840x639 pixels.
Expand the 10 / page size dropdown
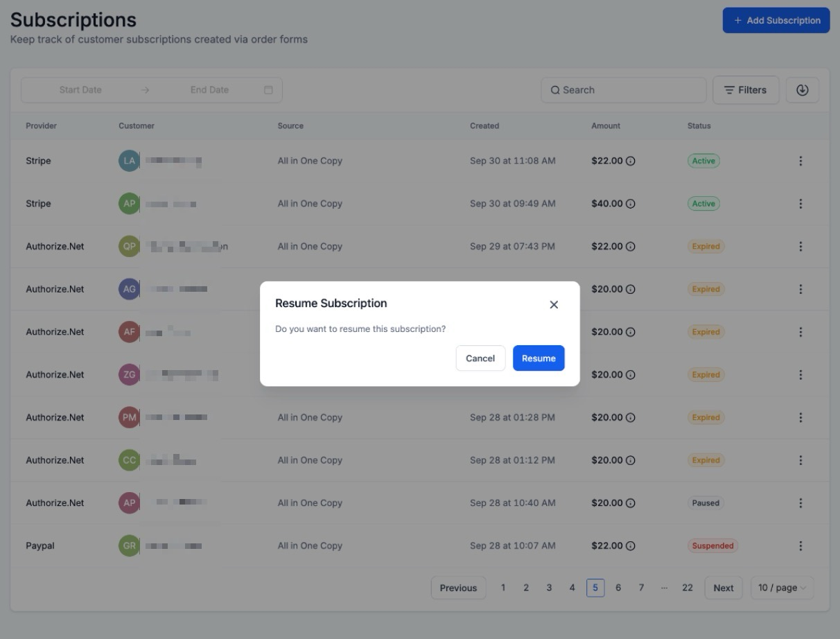coord(782,588)
